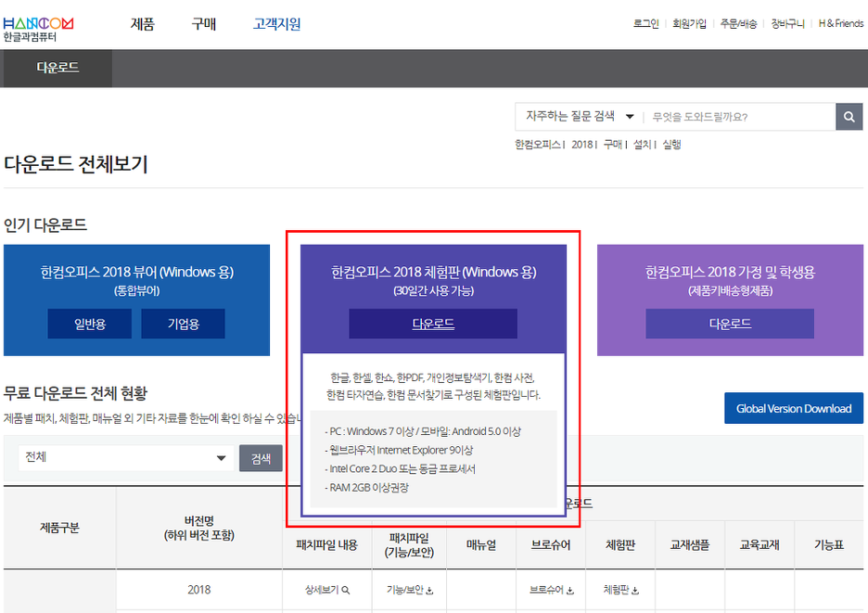This screenshot has width=868, height=613.
Task: Expand the 자주하는 질문 검색 dropdown
Action: (x=579, y=116)
